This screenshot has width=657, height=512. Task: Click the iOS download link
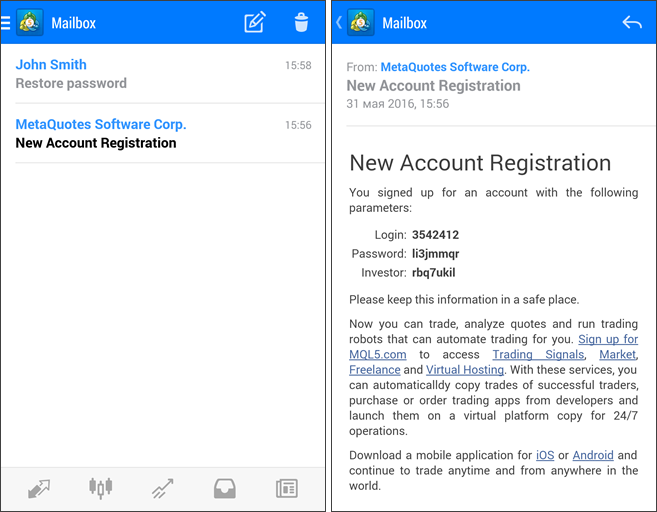point(544,455)
